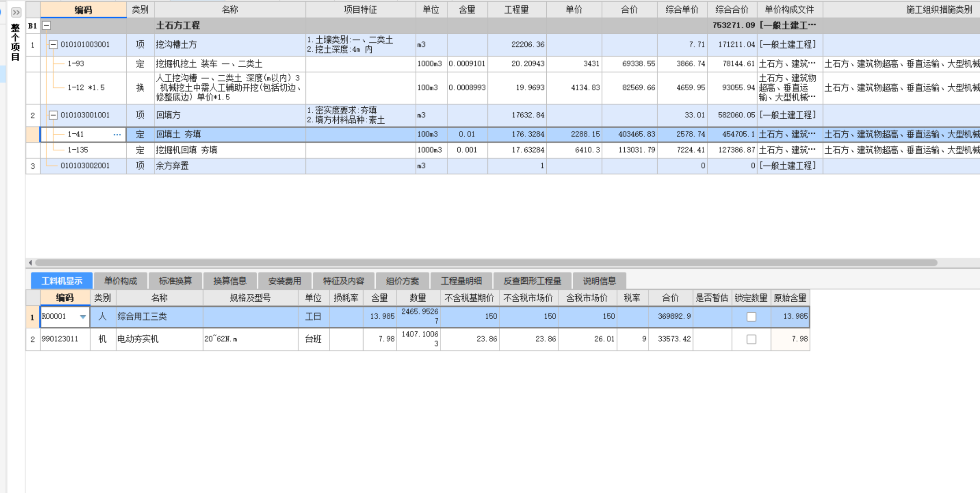Click the name cell 回填土 夯填

click(230, 135)
